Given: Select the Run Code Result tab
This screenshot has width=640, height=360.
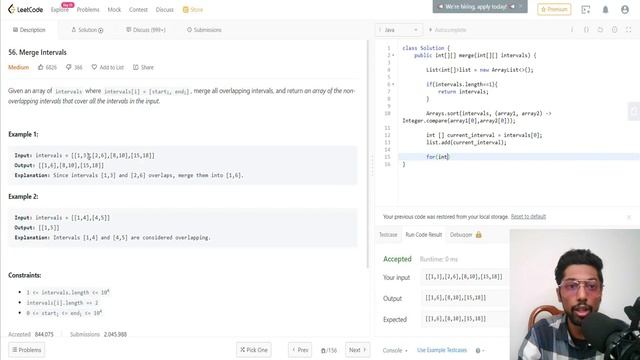Looking at the screenshot, I should point(424,235).
